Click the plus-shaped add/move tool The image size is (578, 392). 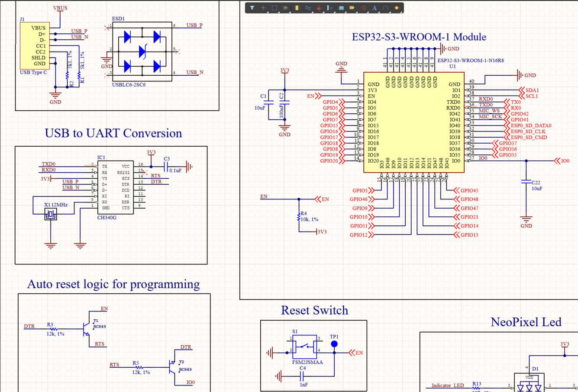click(263, 8)
